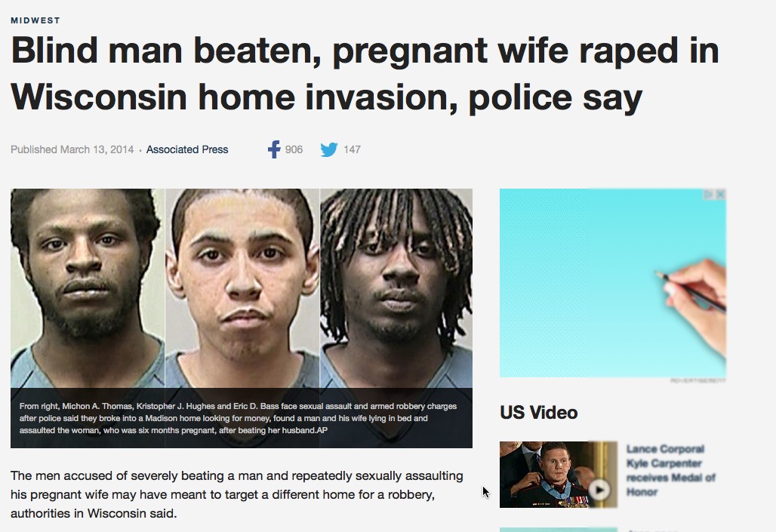Play the Kyle Carpenter video with the play button
The height and width of the screenshot is (532, 776).
click(x=600, y=490)
